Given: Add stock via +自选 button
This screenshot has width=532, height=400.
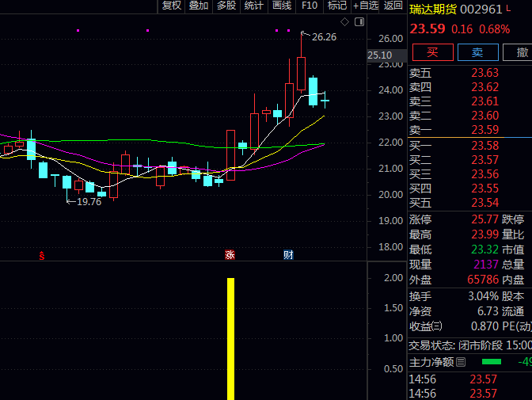Looking at the screenshot, I should [366, 6].
